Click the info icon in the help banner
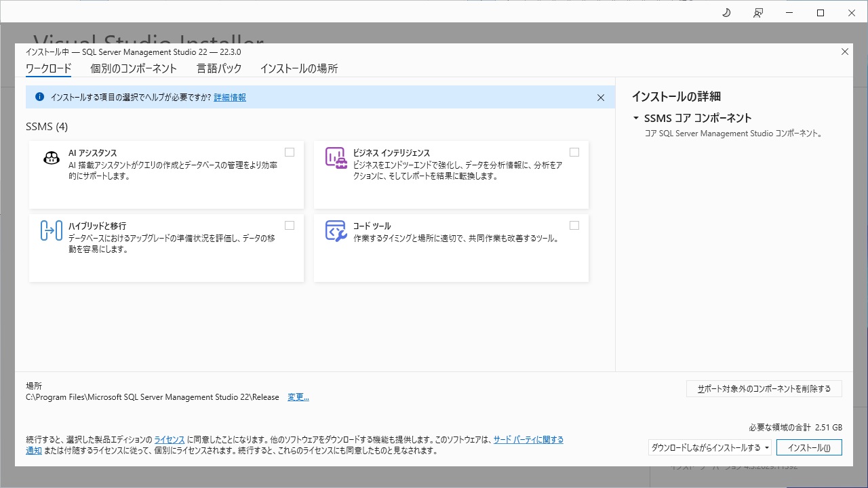The width and height of the screenshot is (868, 488). click(x=39, y=97)
